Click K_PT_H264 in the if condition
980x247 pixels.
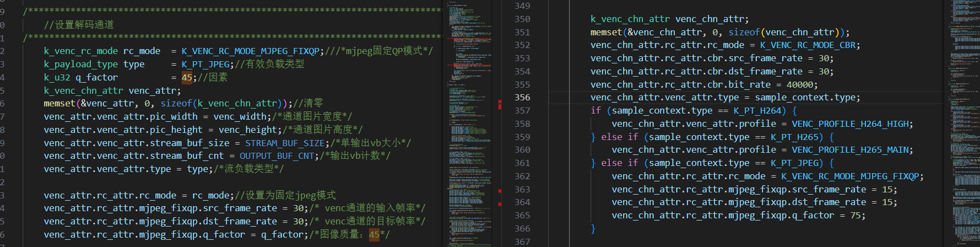point(760,111)
